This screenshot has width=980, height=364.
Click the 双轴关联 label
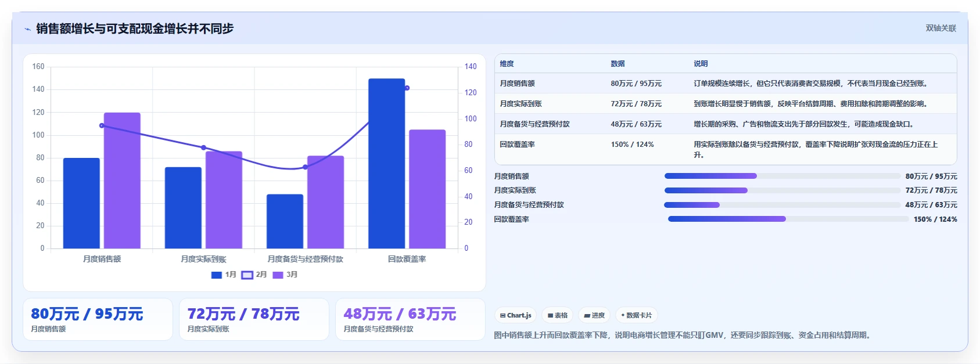click(x=940, y=28)
